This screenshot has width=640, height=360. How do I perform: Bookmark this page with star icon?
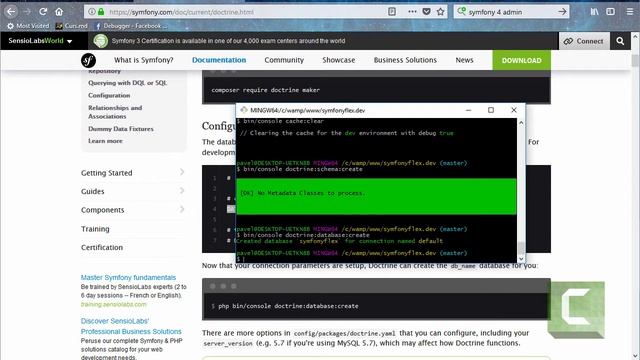[440, 12]
